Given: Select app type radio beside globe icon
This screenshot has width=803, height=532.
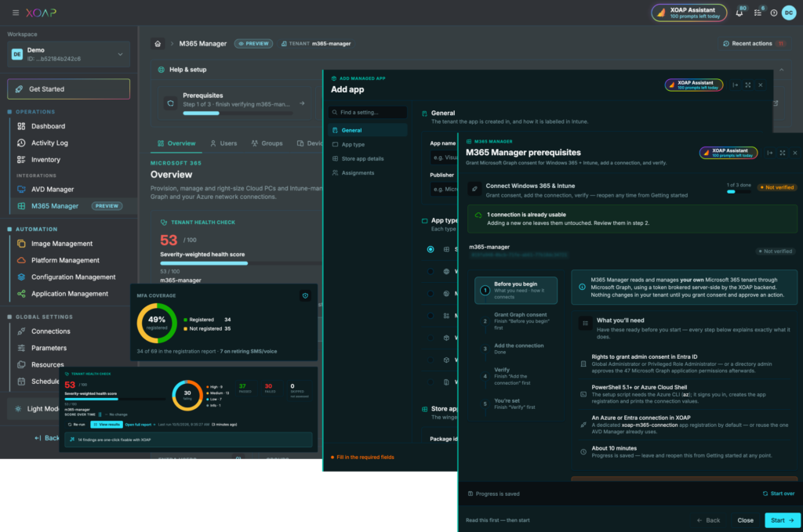Looking at the screenshot, I should coord(431,272).
